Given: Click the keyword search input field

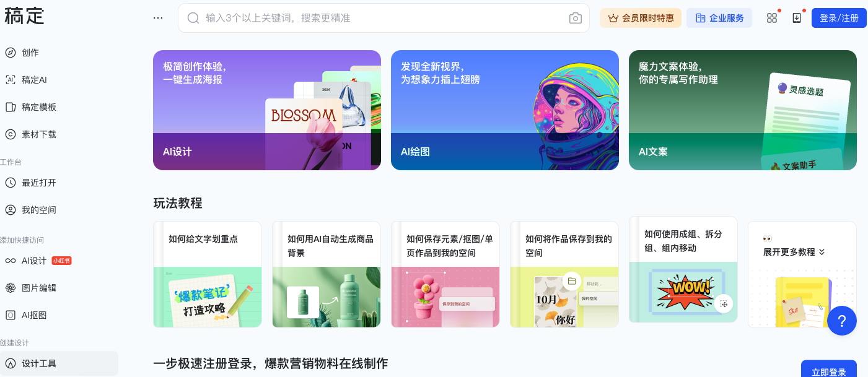Looking at the screenshot, I should [384, 18].
